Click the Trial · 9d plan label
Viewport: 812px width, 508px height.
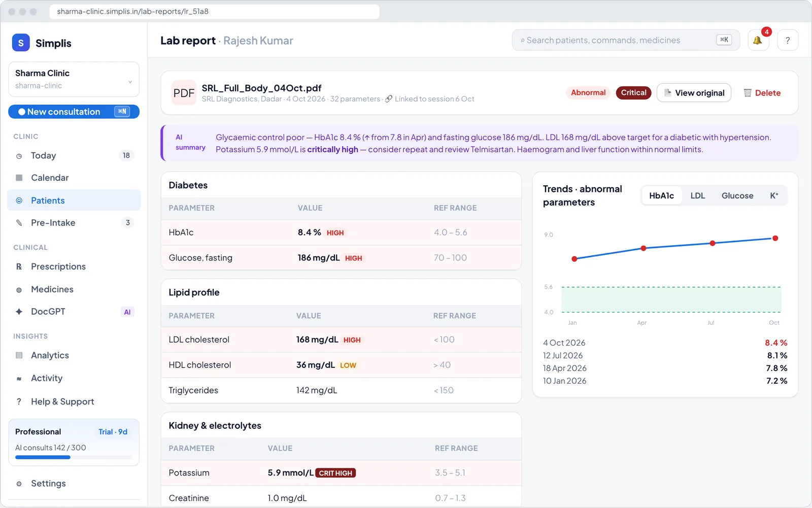[113, 432]
